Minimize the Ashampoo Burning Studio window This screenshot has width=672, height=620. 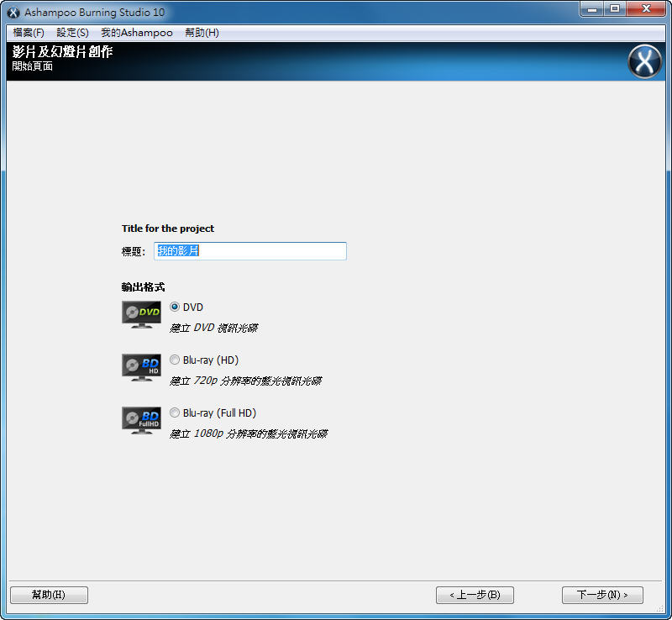(592, 9)
